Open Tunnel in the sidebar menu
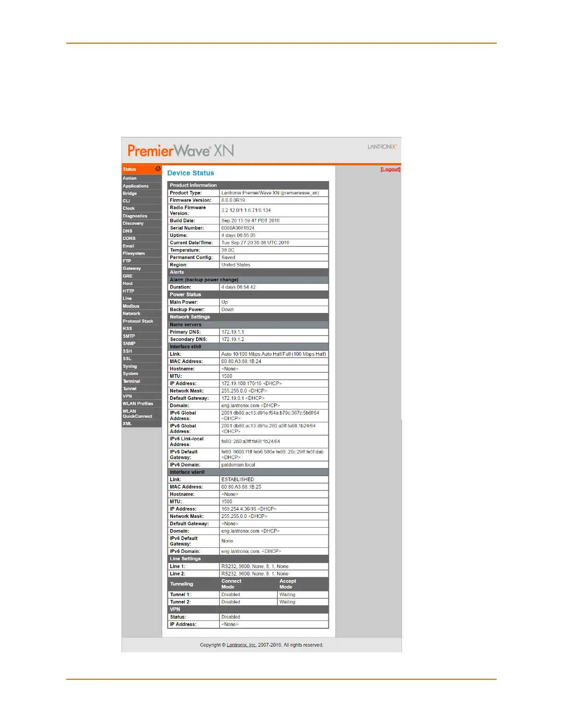The height and width of the screenshot is (728, 563). tap(142, 389)
